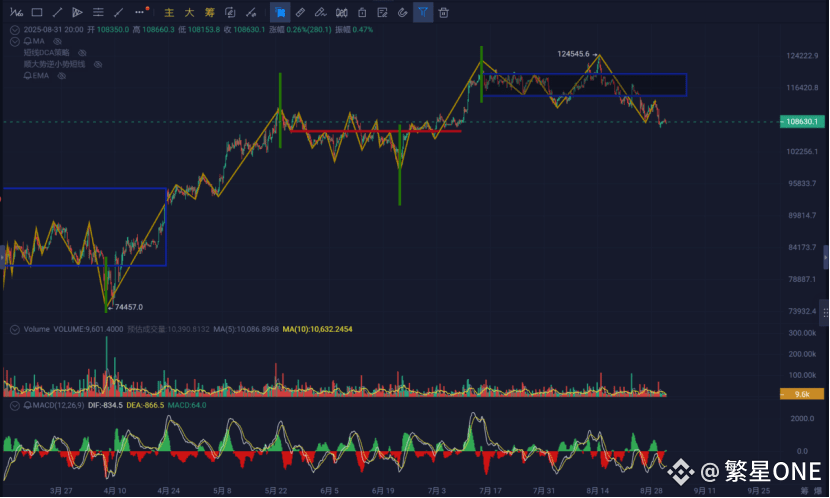Click the 主 indicator button

click(169, 12)
